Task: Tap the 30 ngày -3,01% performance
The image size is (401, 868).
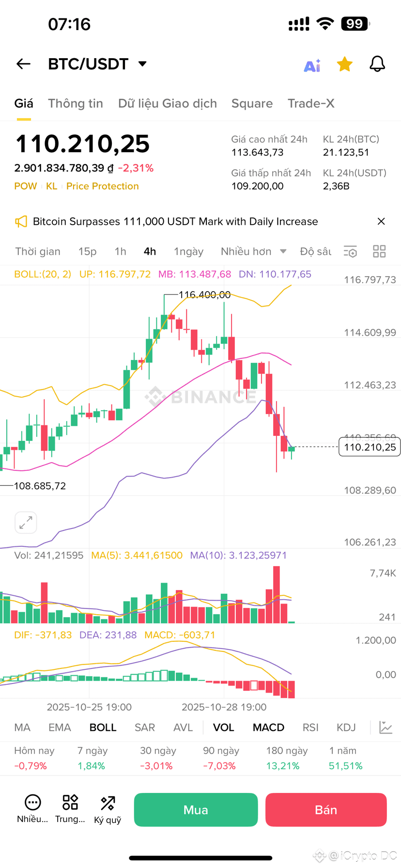Action: [x=157, y=758]
